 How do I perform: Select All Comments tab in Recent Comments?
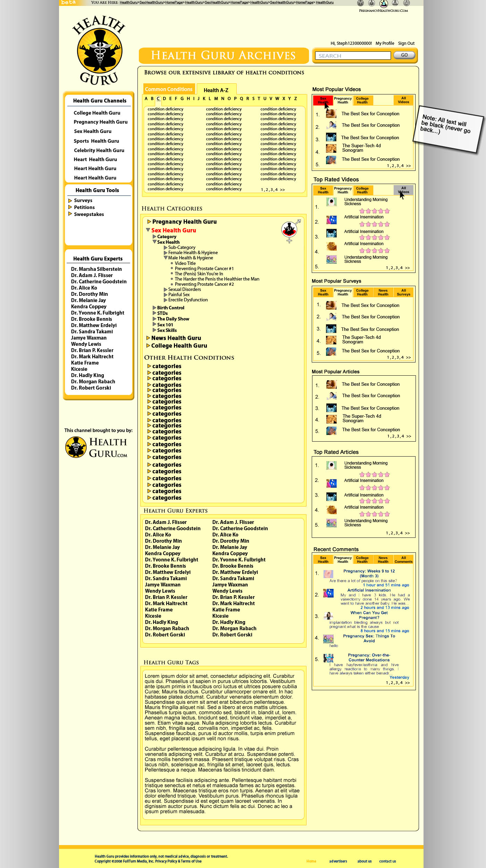(403, 560)
